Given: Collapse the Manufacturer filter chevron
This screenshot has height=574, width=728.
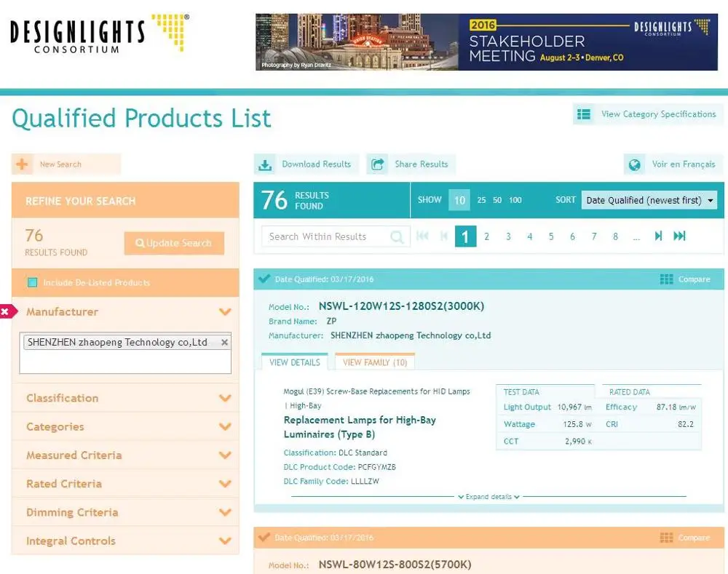Looking at the screenshot, I should click(x=225, y=312).
